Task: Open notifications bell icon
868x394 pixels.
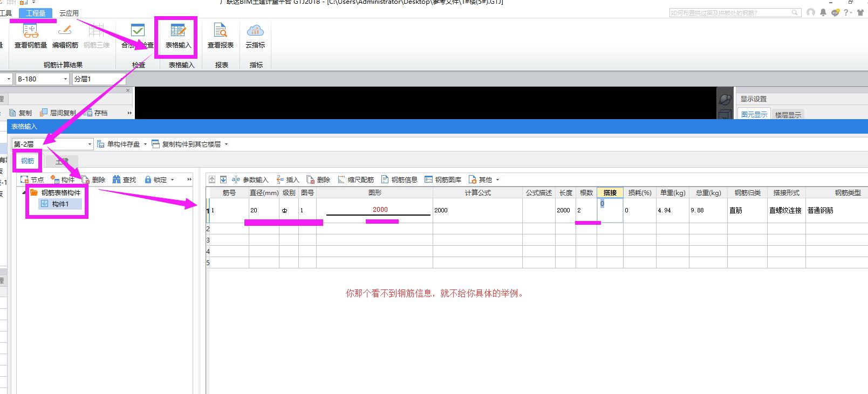Action: point(823,12)
